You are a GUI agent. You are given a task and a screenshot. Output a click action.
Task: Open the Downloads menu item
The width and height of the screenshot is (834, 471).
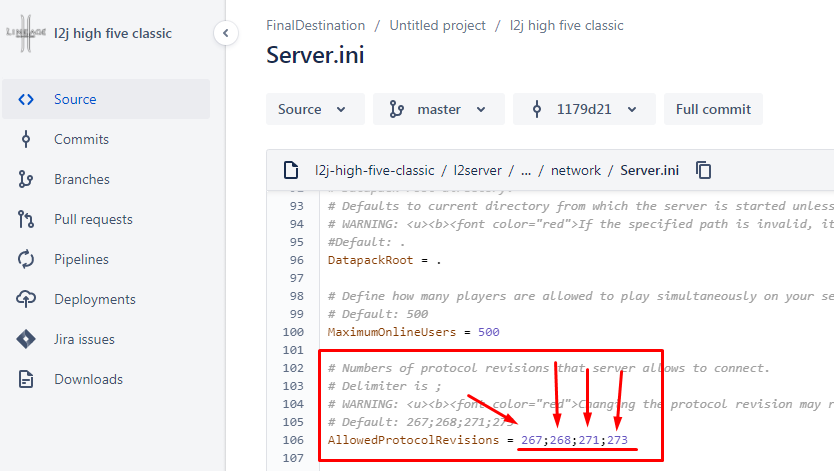tap(88, 379)
